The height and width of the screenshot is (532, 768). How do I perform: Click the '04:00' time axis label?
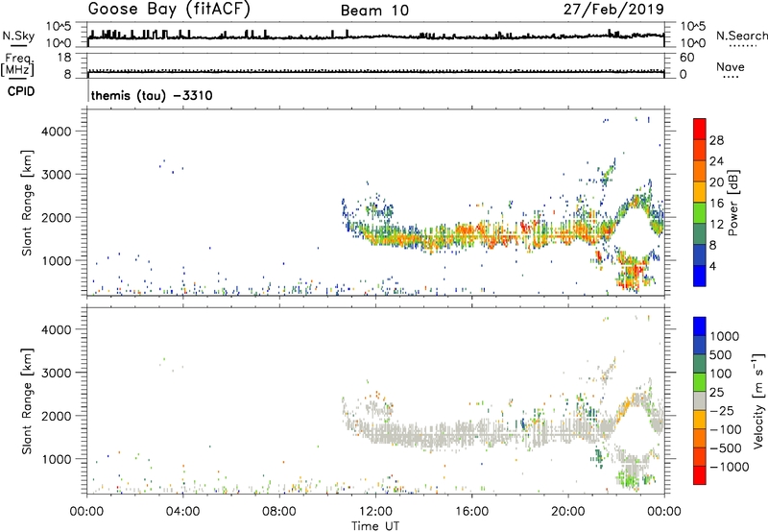tap(182, 512)
